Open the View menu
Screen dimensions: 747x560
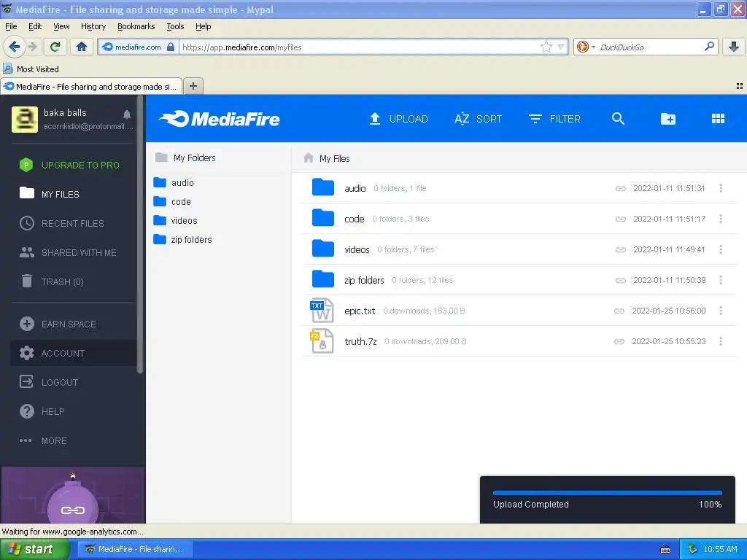click(x=61, y=26)
